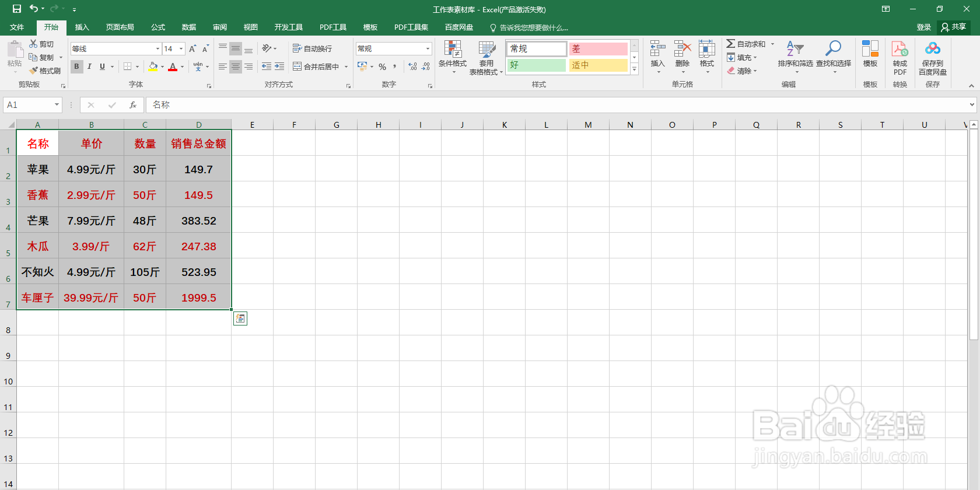Screen dimensions: 980x490
Task: Toggle Bold formatting
Action: [x=76, y=66]
